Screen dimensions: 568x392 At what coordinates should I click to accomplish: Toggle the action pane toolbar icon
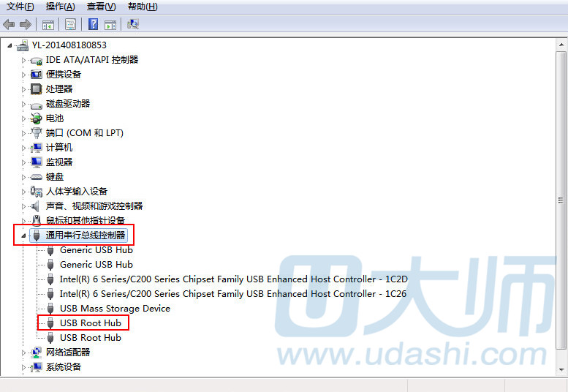pos(110,25)
